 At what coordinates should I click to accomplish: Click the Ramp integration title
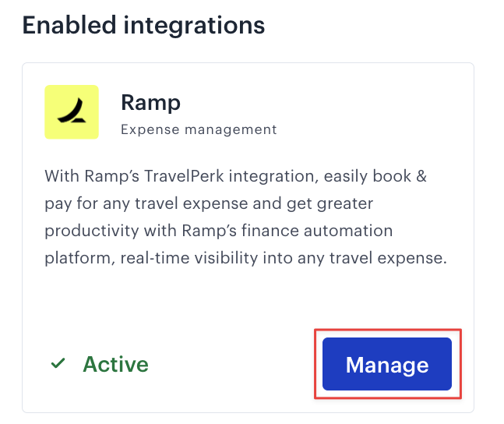[x=150, y=103]
